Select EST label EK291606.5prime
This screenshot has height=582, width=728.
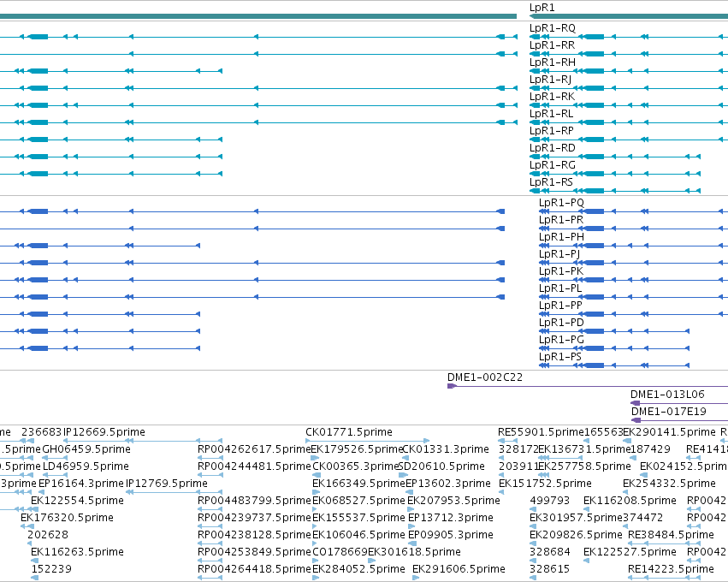459,570
